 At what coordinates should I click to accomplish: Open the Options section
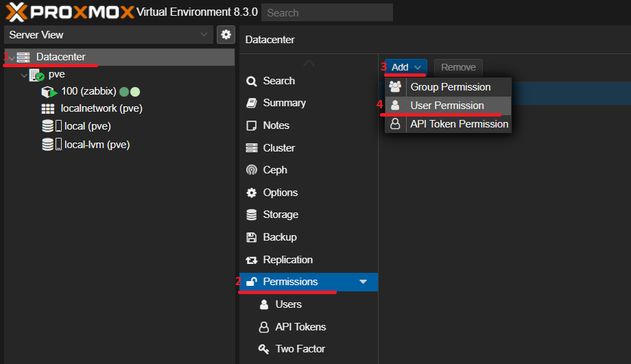[x=309, y=193]
